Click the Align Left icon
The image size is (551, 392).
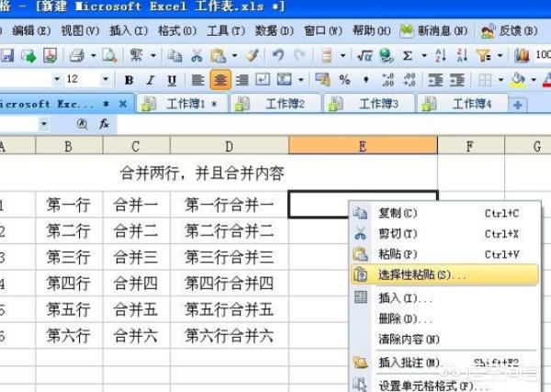pos(197,80)
